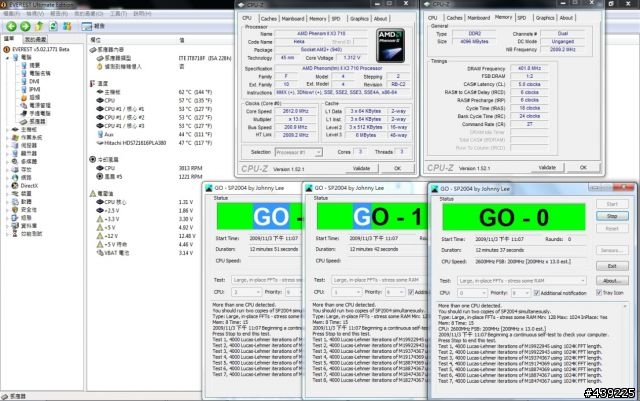Click the security shield icon in tree
The height and width of the screenshot is (401, 640).
tap(15, 209)
